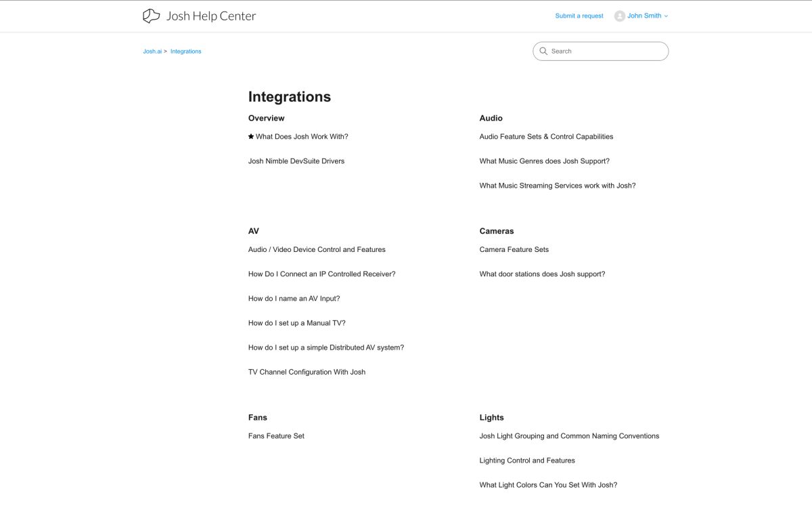The height and width of the screenshot is (508, 812).
Task: Open Fans Feature Set article
Action: [x=276, y=436]
